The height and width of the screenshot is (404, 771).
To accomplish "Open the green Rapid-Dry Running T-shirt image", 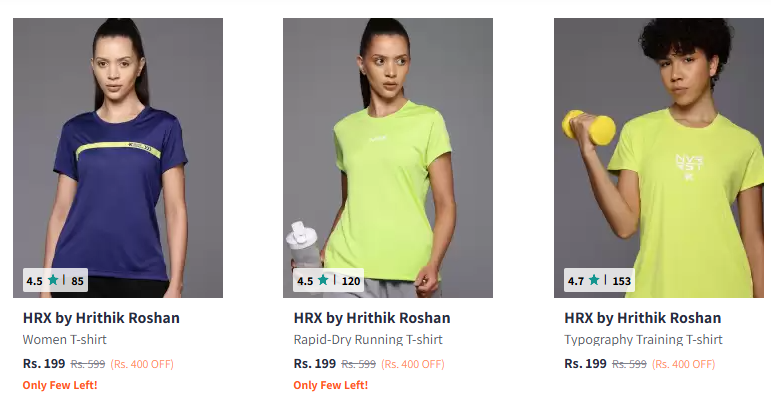I will point(388,158).
